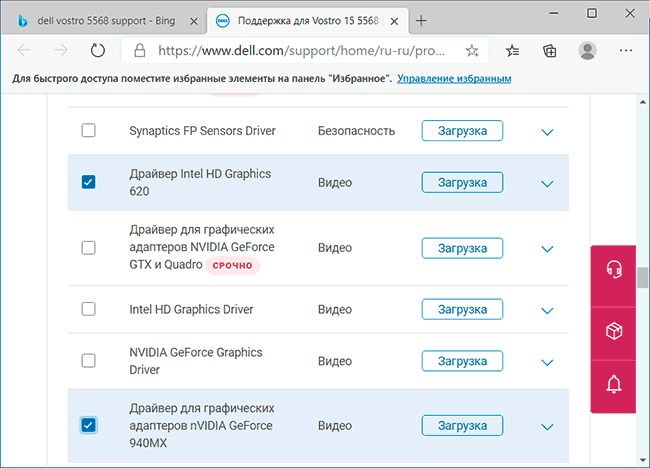Expand the Intel HD Graphics Driver row details
Image resolution: width=650 pixels, height=468 pixels.
click(547, 311)
